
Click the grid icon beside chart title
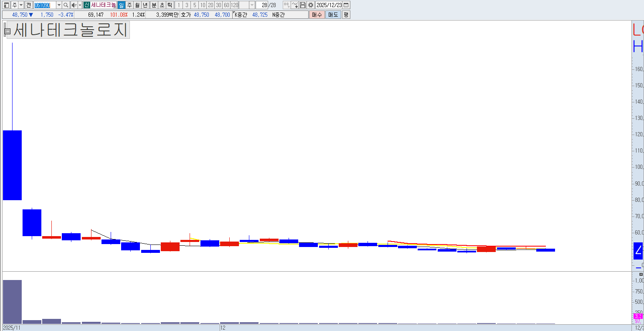(x=7, y=31)
